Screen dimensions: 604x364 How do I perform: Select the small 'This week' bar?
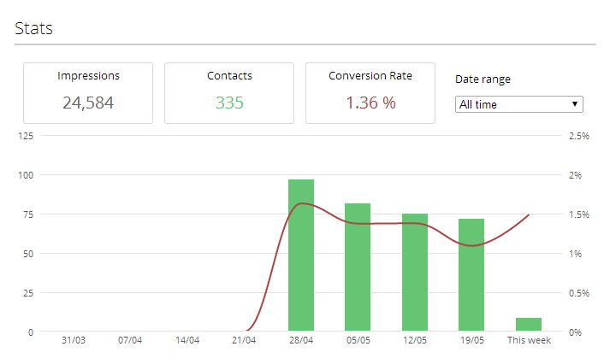tap(529, 325)
